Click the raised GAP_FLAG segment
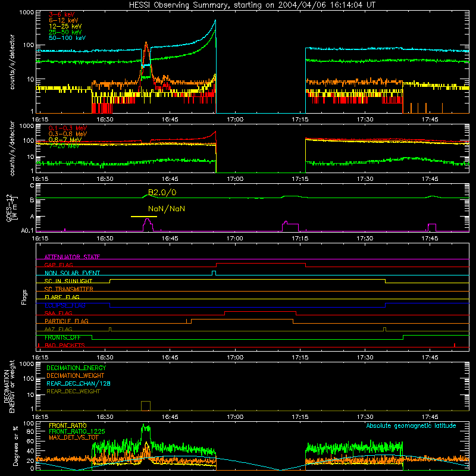The width and height of the screenshot is (476, 476). coord(261,264)
